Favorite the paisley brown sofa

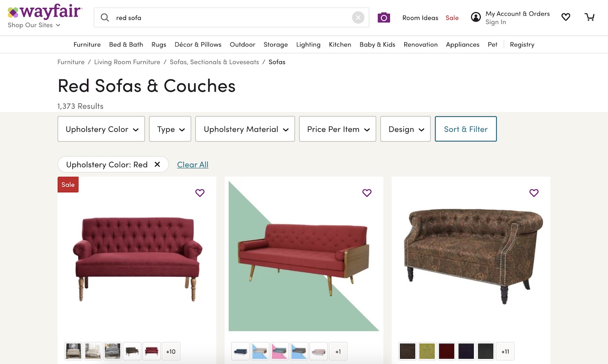(534, 193)
